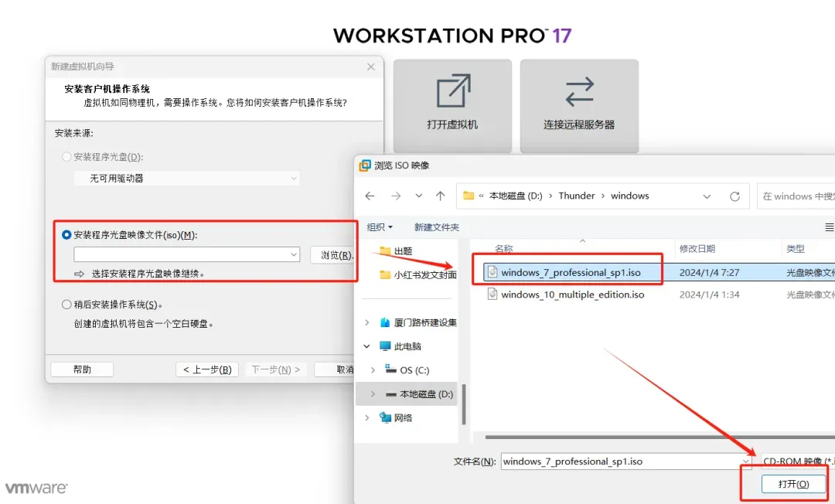Click the 本地磁盘 (D:) breadcrumb
The image size is (835, 504).
[516, 196]
